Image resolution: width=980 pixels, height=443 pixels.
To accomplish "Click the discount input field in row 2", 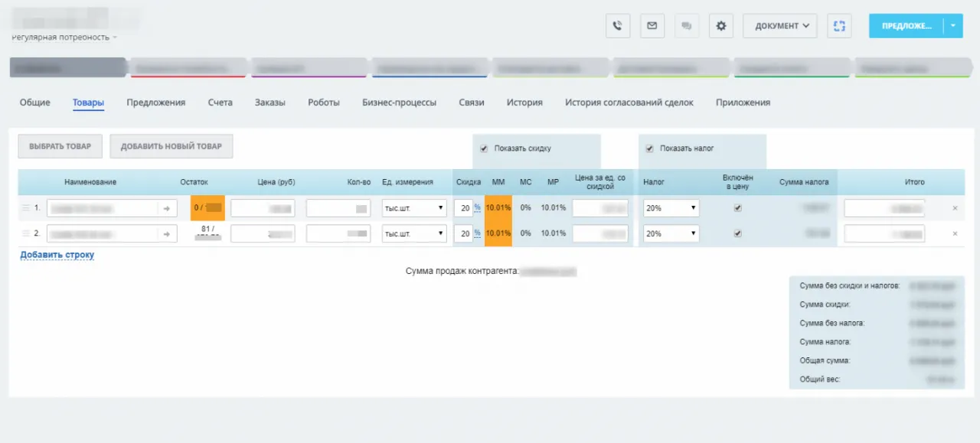I will point(462,233).
